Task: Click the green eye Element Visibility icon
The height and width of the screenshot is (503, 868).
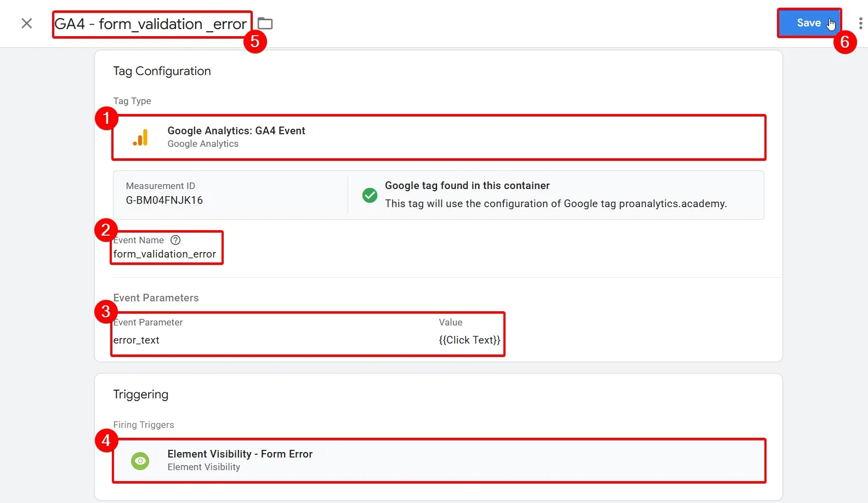Action: (x=140, y=461)
